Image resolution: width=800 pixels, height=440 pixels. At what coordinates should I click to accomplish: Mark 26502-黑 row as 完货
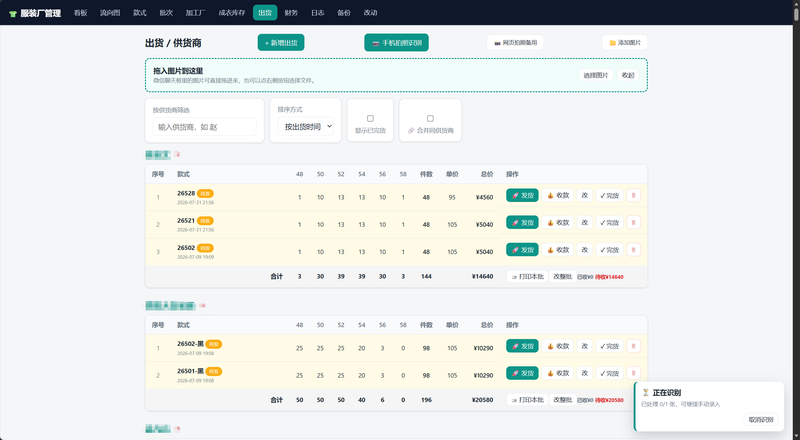[609, 346]
